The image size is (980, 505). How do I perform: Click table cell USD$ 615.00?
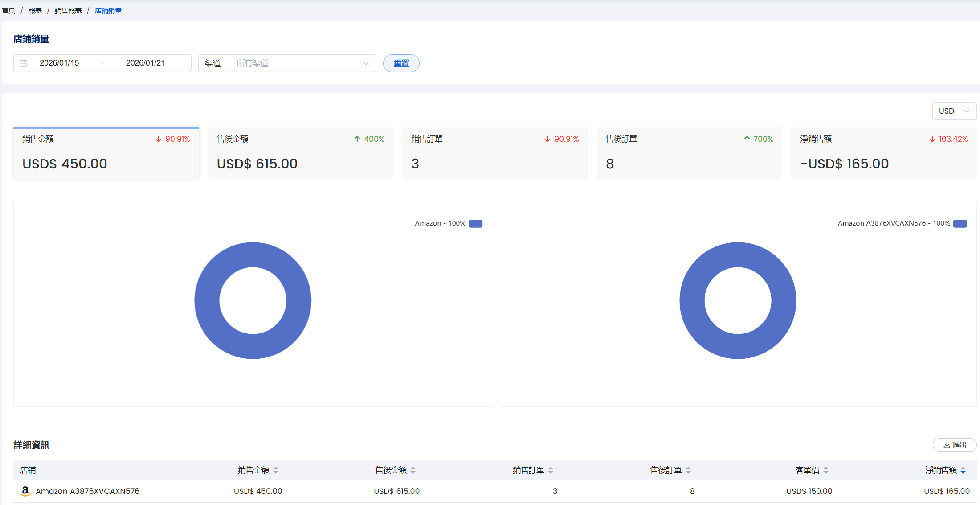point(397,491)
